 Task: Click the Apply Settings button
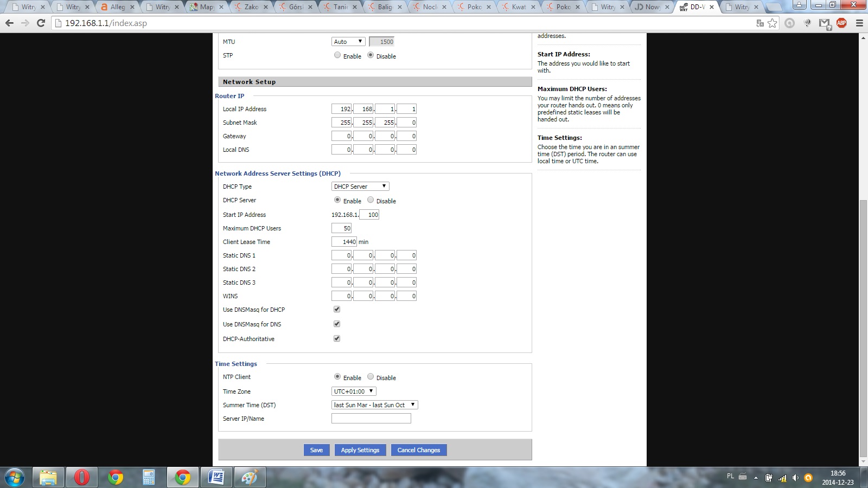point(360,450)
